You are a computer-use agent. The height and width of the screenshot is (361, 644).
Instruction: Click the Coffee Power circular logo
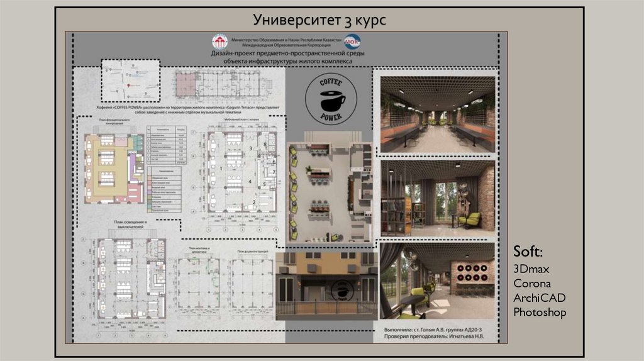[x=331, y=99]
